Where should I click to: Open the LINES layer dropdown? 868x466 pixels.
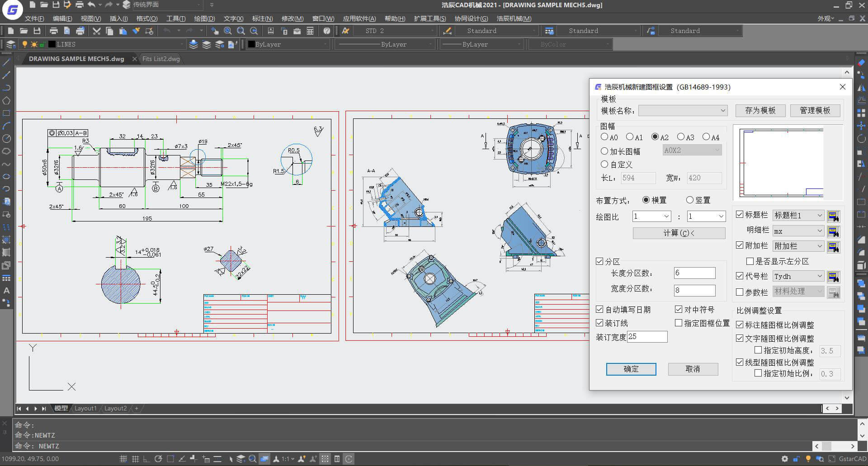[181, 44]
